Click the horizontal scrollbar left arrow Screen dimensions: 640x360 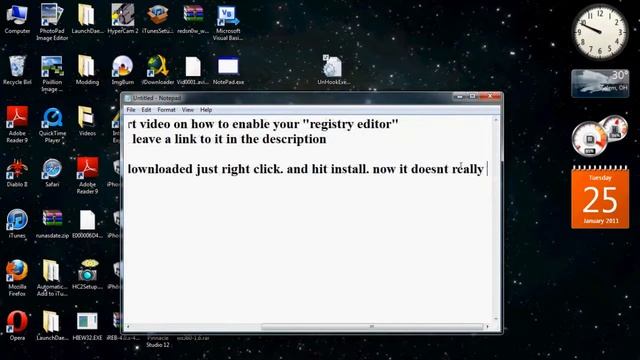click(128, 327)
